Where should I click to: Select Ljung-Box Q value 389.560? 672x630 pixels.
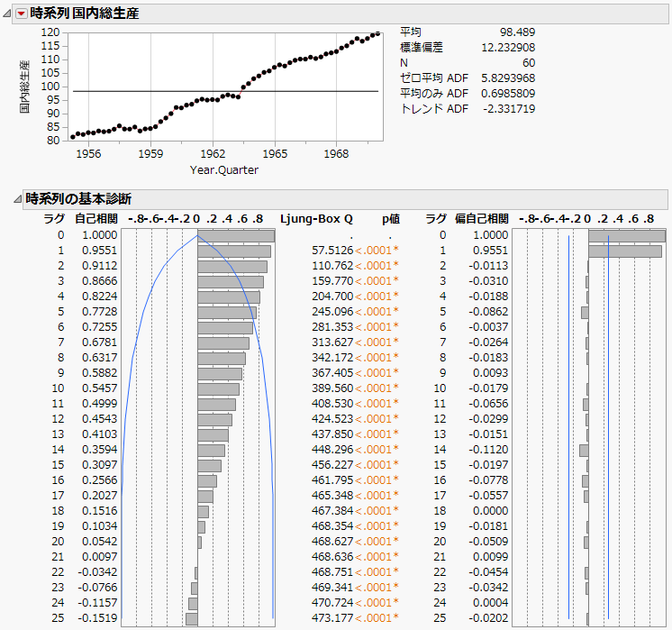332,388
